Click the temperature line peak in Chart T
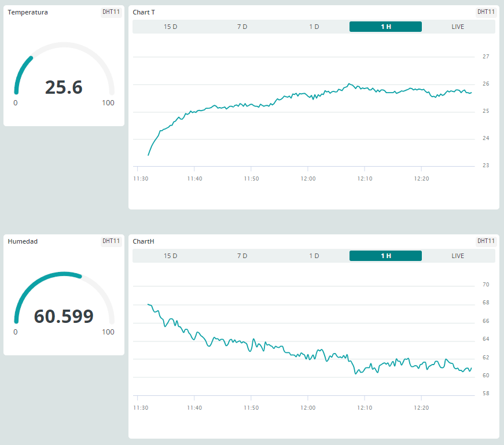This screenshot has height=445, width=504. (350, 84)
